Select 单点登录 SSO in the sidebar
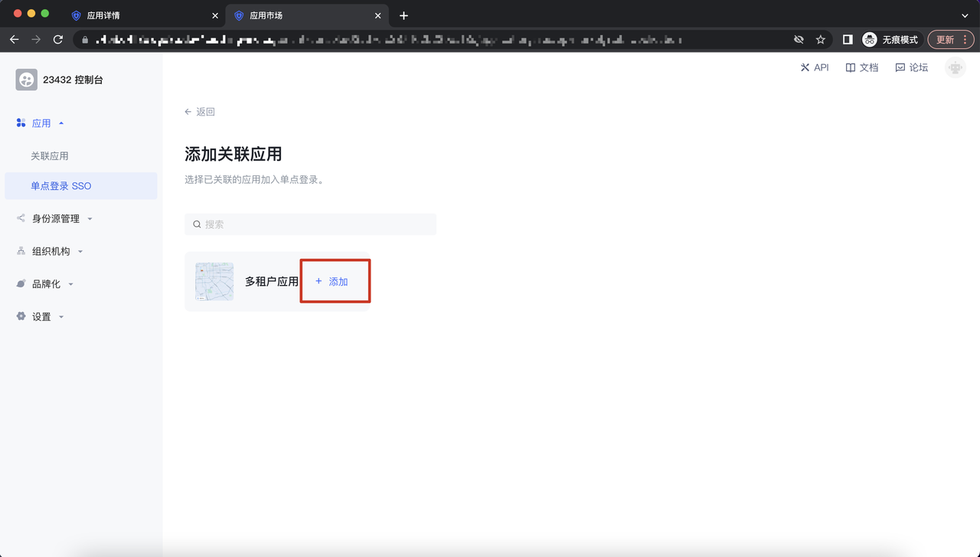The width and height of the screenshot is (980, 557). [x=61, y=186]
